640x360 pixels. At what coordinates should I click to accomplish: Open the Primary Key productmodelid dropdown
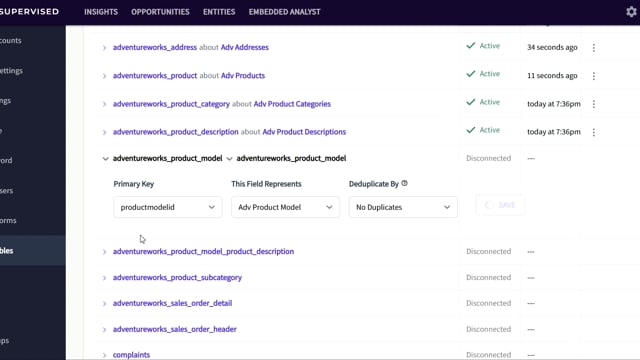pyautogui.click(x=168, y=207)
